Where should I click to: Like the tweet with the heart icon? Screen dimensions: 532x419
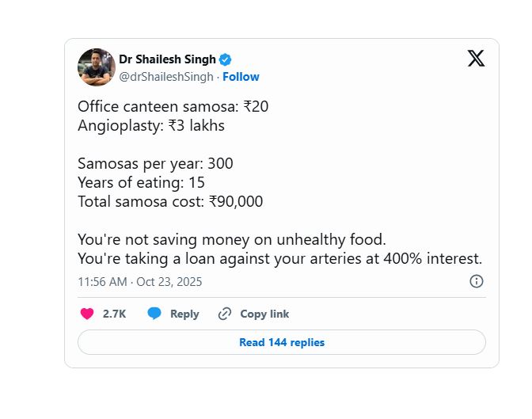coord(87,314)
